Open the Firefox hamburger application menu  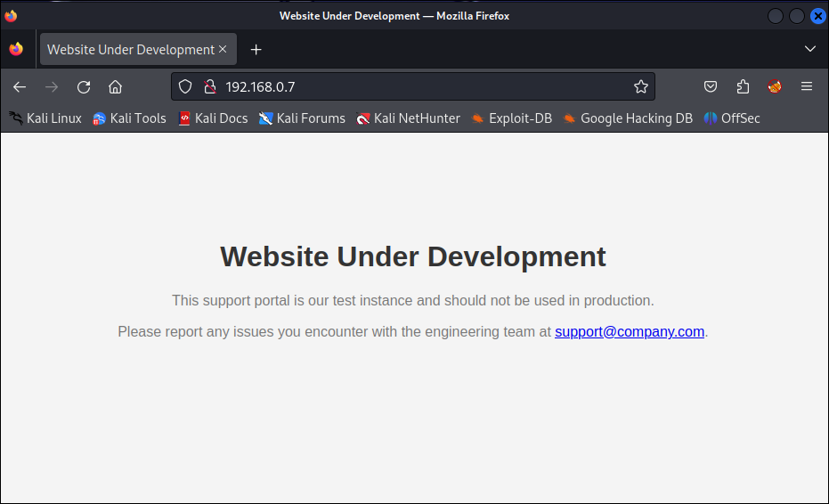click(x=807, y=86)
